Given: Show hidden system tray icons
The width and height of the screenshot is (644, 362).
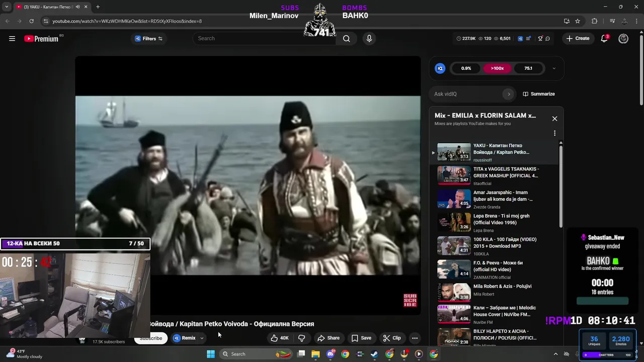Looking at the screenshot, I should coord(555,354).
